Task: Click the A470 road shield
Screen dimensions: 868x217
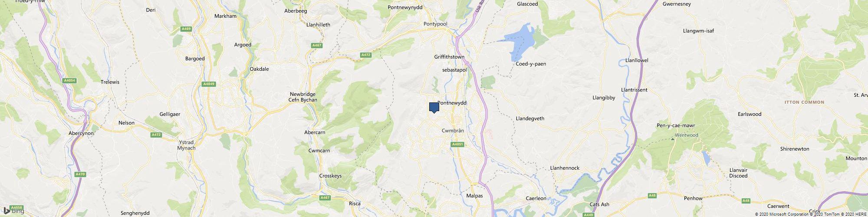Action: (x=80, y=174)
